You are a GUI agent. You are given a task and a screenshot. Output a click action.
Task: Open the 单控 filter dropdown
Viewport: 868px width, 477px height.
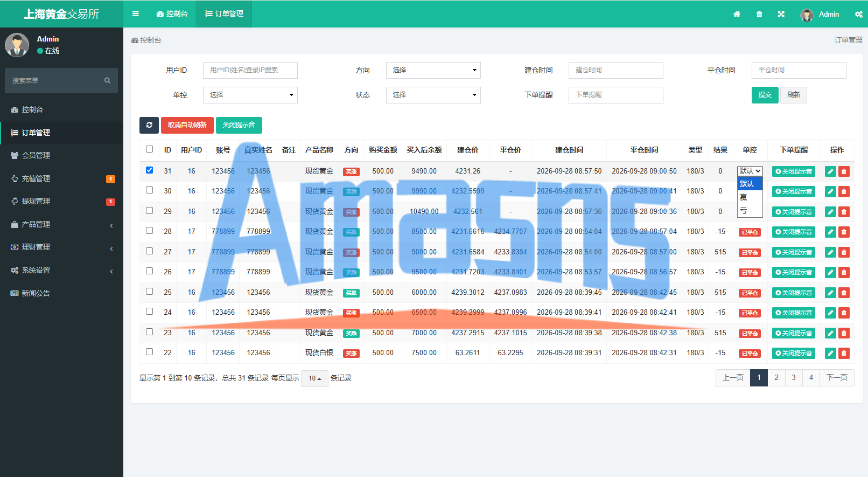[250, 95]
